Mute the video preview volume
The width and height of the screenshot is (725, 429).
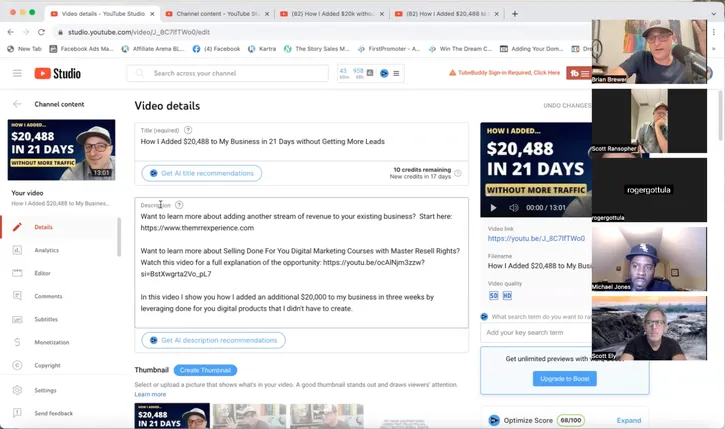[x=513, y=208]
